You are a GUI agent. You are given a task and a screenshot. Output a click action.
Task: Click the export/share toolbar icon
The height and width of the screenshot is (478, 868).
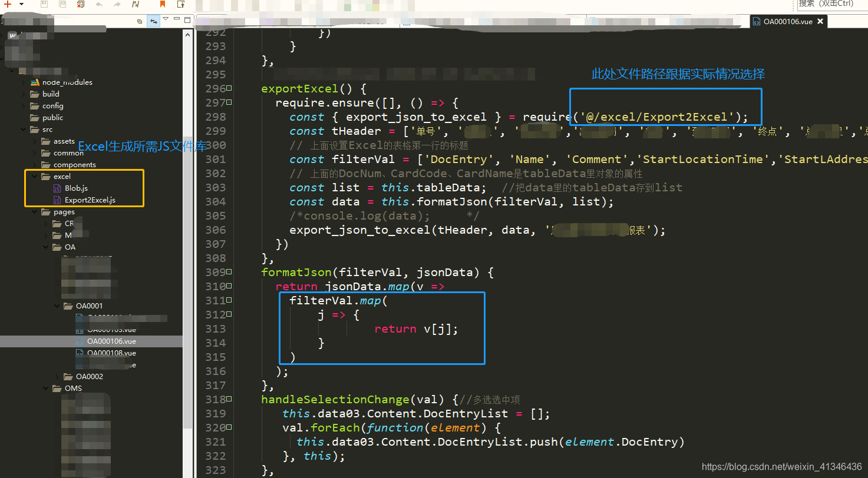coord(180,4)
